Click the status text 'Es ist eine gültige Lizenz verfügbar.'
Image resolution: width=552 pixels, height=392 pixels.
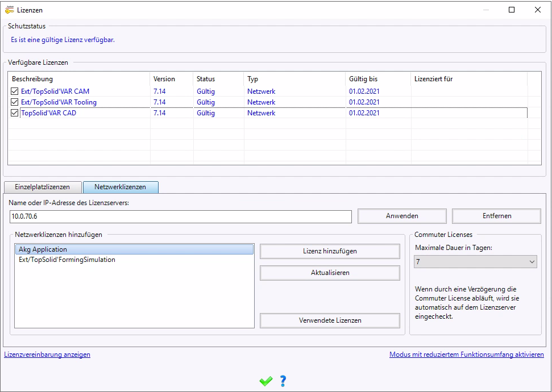tap(63, 40)
